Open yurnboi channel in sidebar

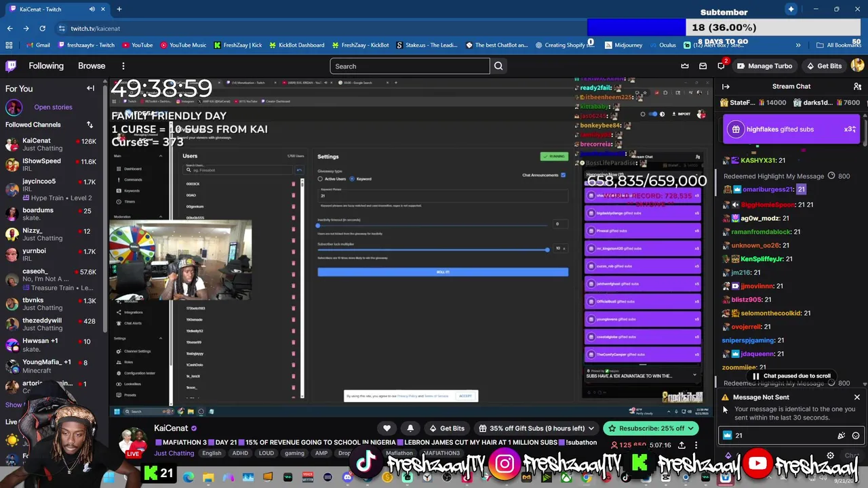[51, 254]
